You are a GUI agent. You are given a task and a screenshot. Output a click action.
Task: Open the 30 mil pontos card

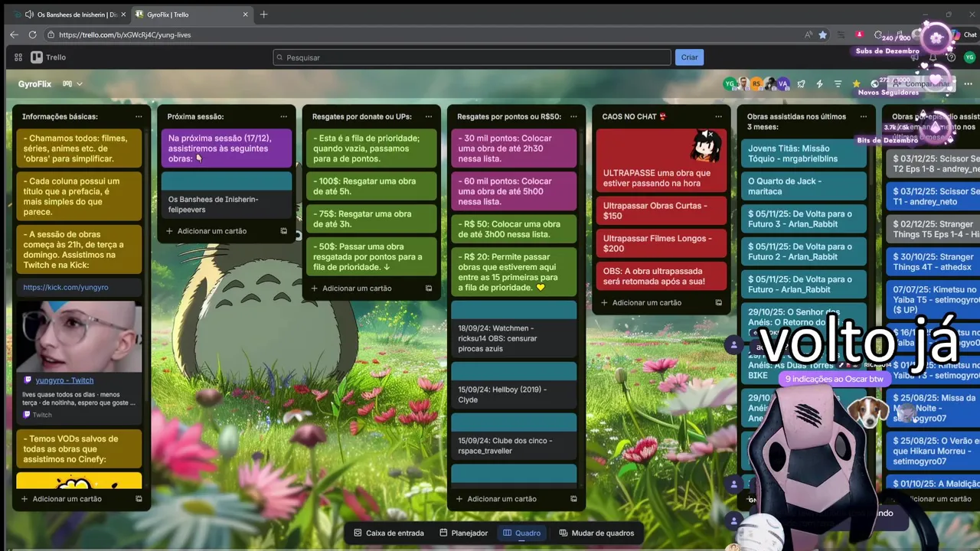(514, 148)
